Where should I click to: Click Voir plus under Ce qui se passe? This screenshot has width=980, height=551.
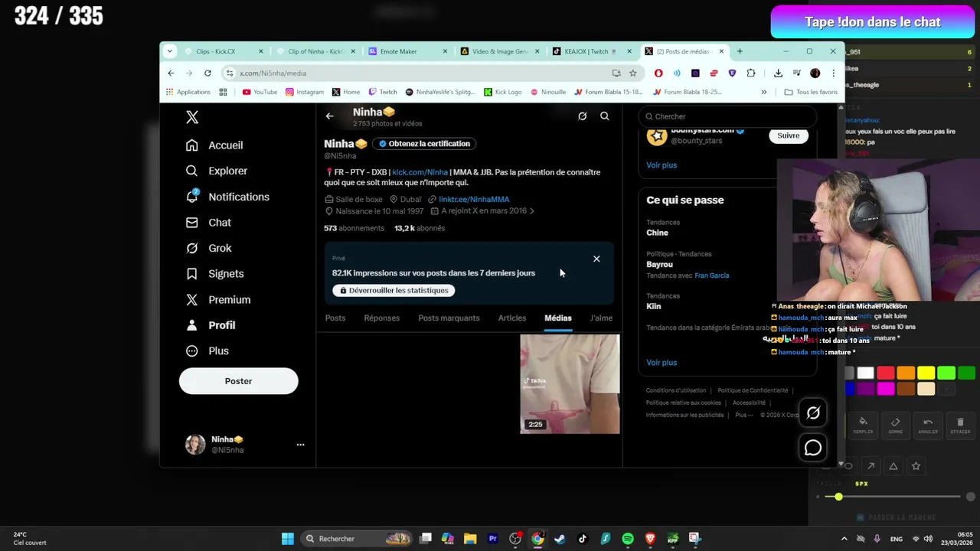pyautogui.click(x=661, y=363)
